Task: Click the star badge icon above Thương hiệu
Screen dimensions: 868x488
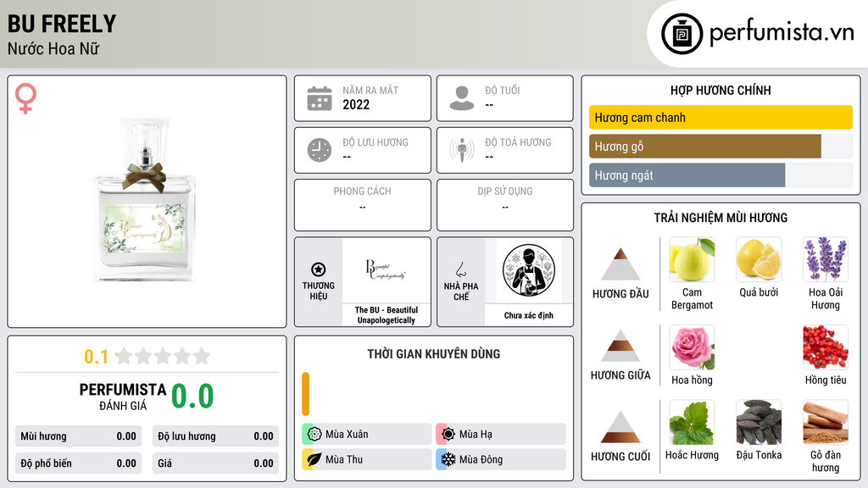Action: (x=319, y=269)
